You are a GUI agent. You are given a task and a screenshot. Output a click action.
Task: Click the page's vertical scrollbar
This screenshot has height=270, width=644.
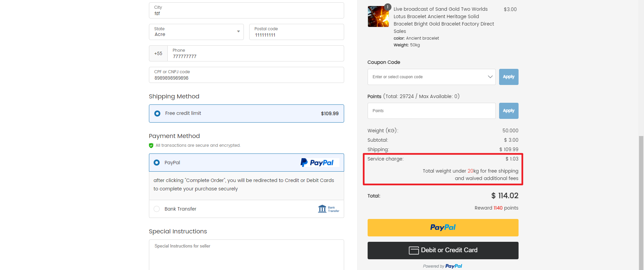coord(641,201)
